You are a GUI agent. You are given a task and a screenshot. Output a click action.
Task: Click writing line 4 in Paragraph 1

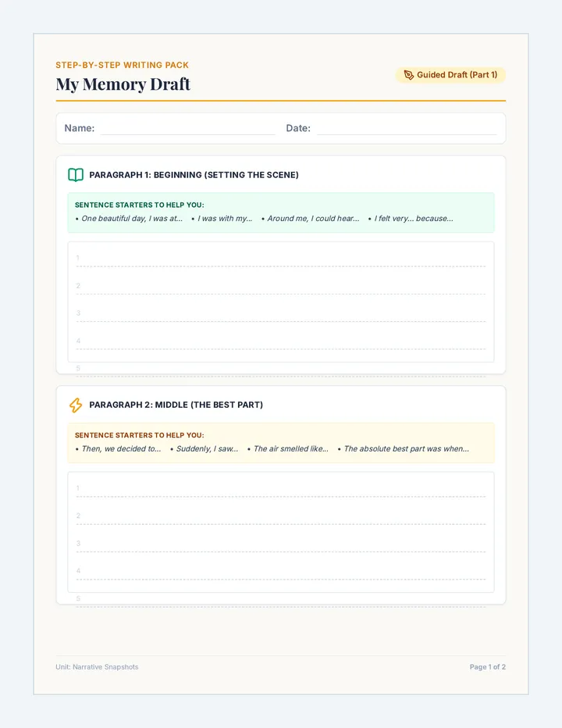point(281,341)
